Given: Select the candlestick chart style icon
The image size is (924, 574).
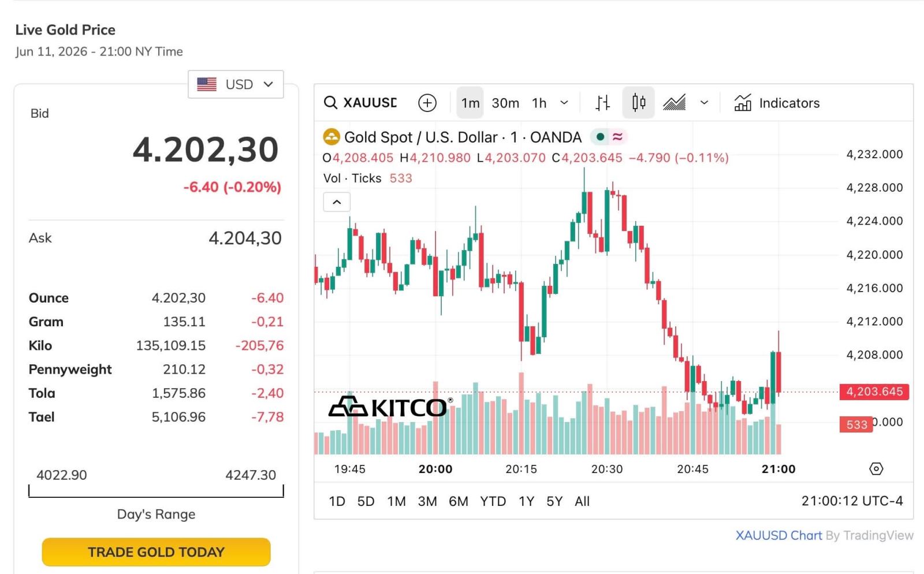Looking at the screenshot, I should (638, 103).
